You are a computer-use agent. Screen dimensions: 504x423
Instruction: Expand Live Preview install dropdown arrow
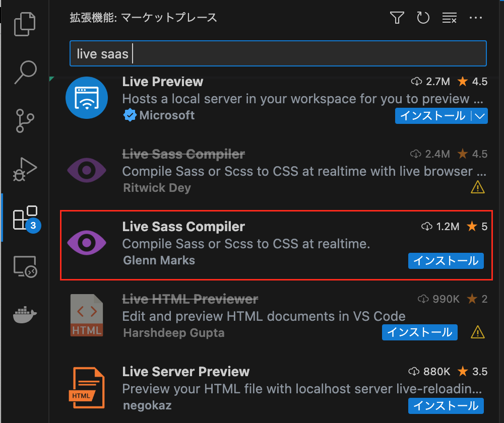point(480,116)
